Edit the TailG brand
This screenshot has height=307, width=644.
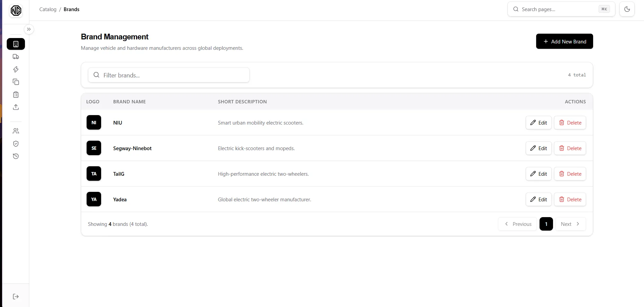[539, 174]
